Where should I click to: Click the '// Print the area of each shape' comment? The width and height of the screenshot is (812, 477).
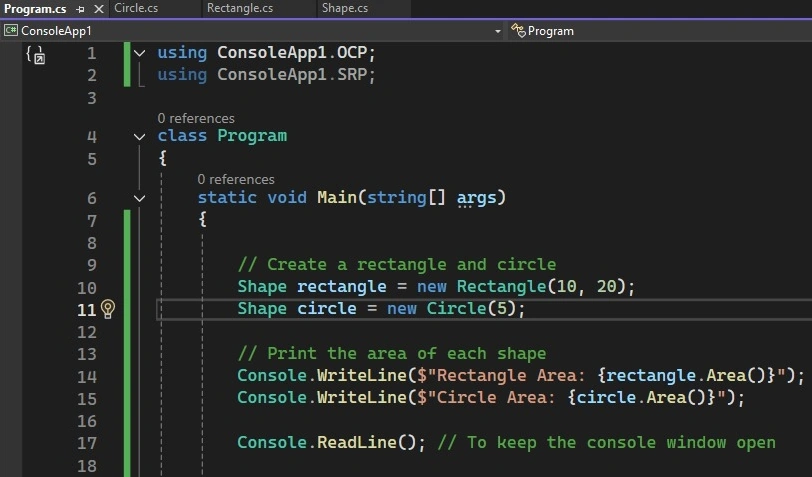tap(392, 354)
